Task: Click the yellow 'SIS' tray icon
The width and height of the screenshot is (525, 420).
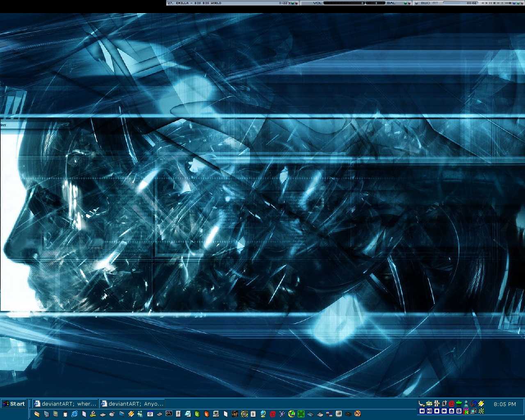Action: (x=429, y=404)
